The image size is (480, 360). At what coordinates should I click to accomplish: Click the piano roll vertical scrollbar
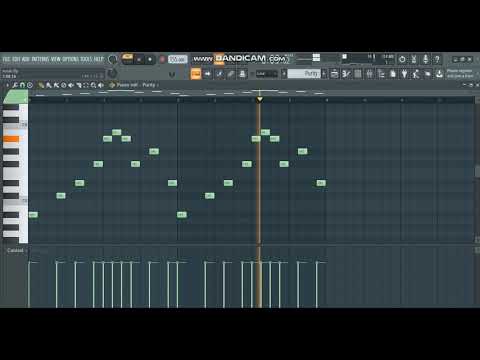point(477,172)
